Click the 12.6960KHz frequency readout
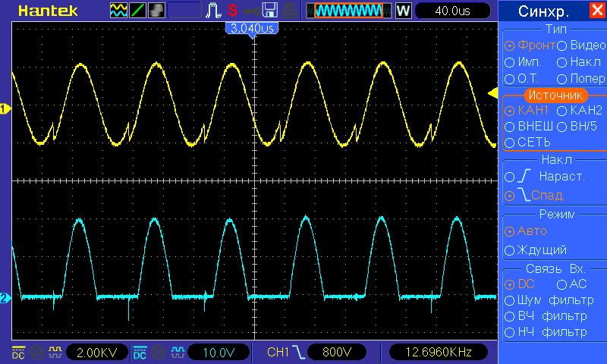 (439, 352)
